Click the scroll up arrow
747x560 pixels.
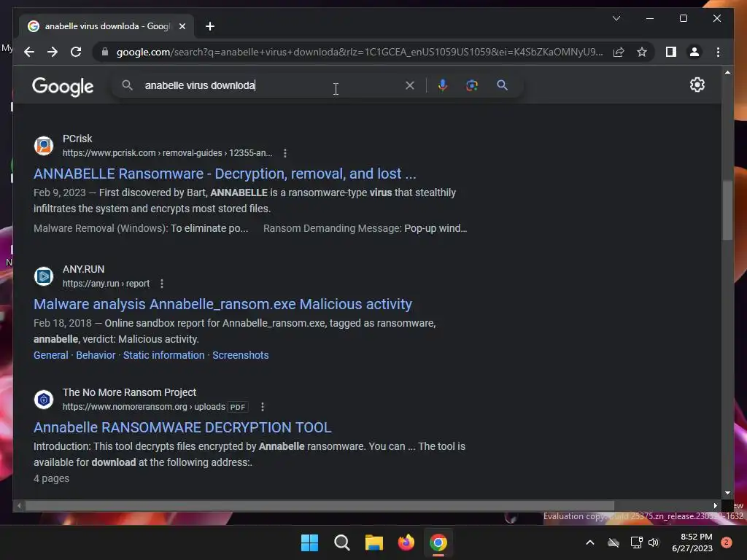[727, 72]
